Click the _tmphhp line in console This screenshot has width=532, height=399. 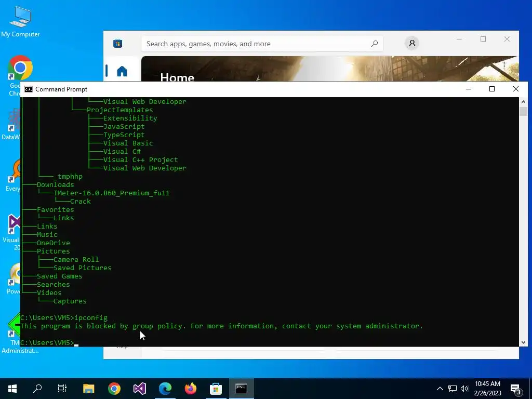(x=68, y=177)
